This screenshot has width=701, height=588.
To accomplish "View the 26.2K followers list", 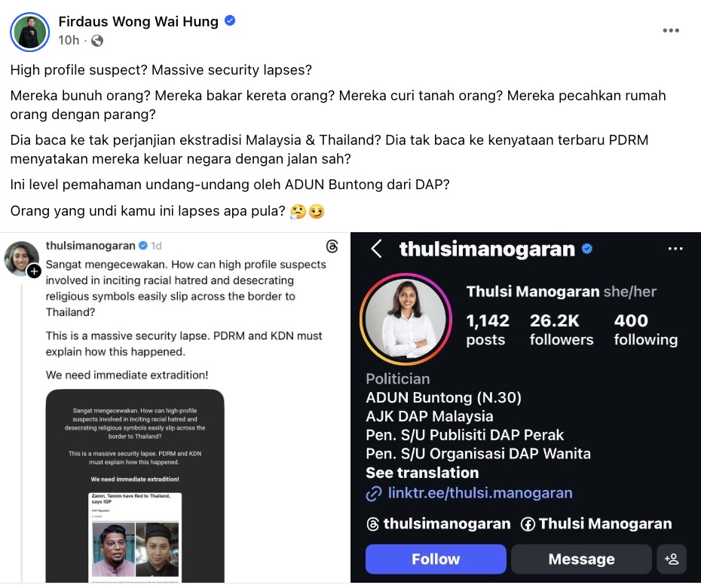I will [562, 330].
